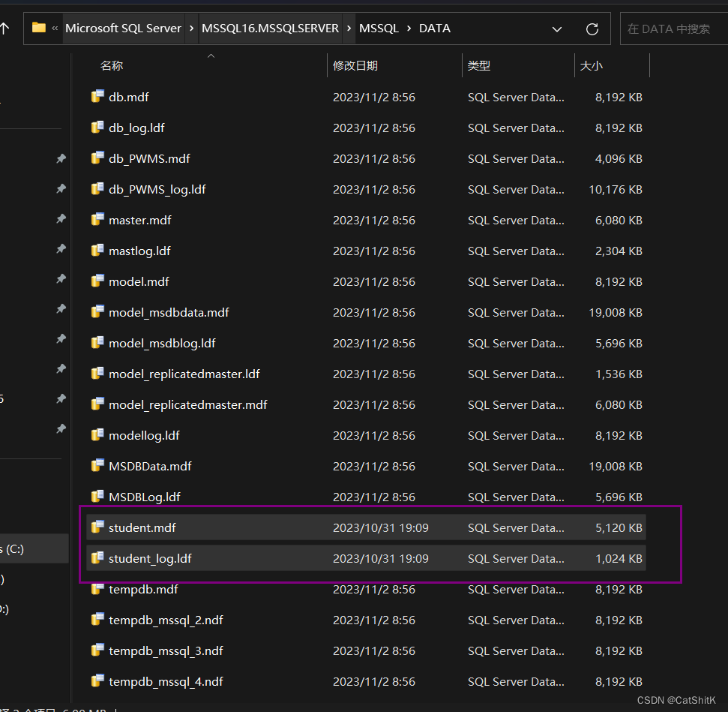This screenshot has width=728, height=712.
Task: Click the model.mdf file icon
Action: [97, 281]
